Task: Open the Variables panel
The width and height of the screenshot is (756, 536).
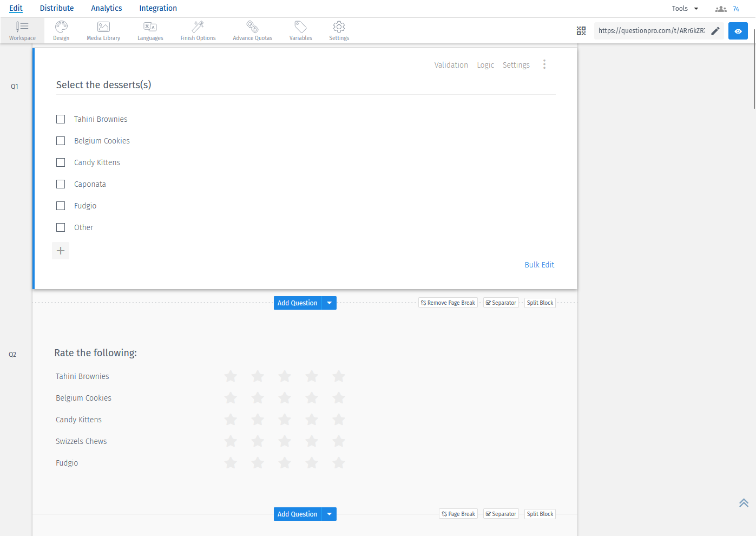Action: (300, 30)
